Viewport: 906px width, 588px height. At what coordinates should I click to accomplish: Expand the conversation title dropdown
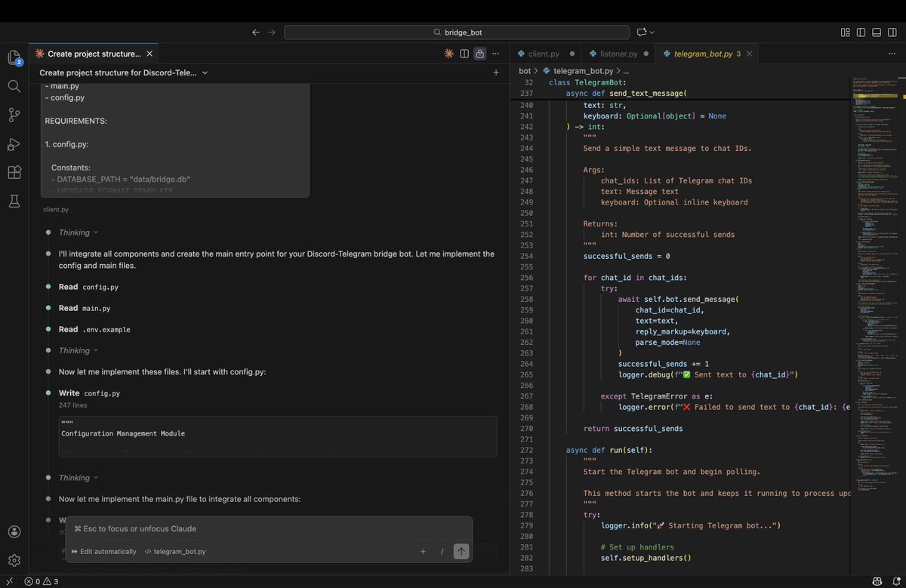[124, 72]
